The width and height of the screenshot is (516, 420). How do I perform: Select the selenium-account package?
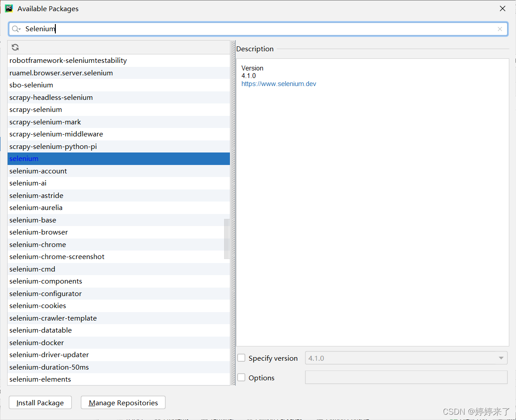pos(118,171)
